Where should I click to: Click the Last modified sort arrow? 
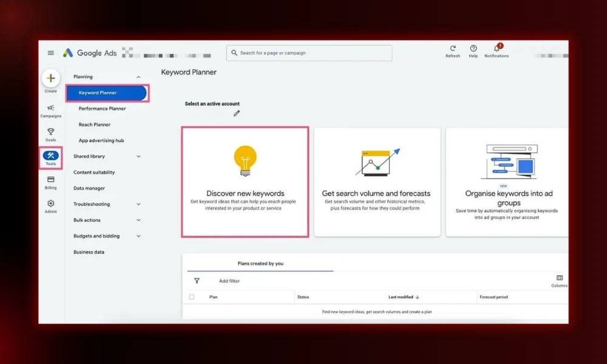point(418,297)
